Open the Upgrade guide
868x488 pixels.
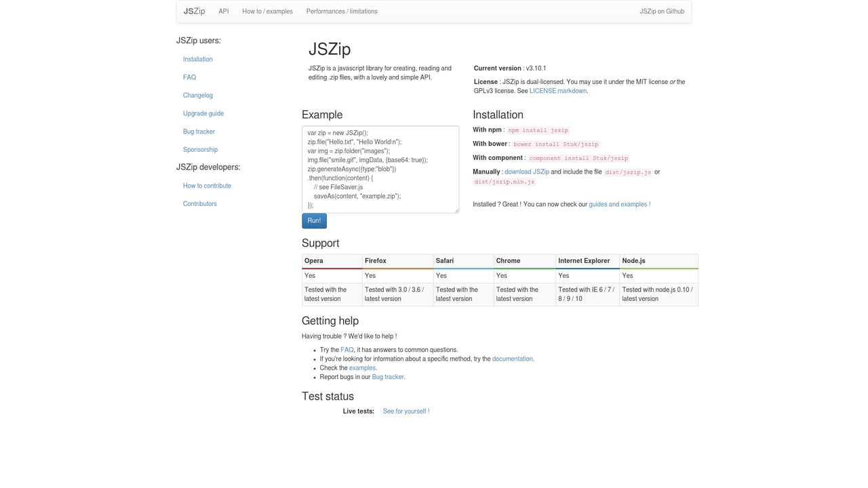(203, 113)
